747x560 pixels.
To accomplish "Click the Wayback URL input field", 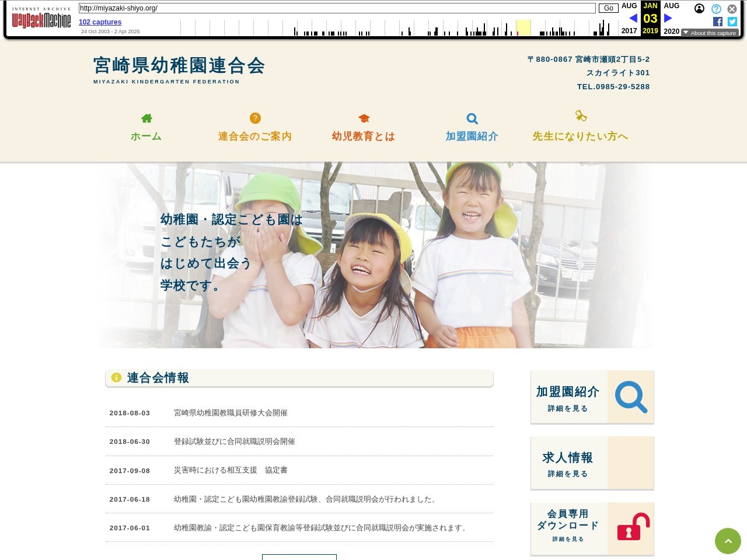I will tap(337, 8).
